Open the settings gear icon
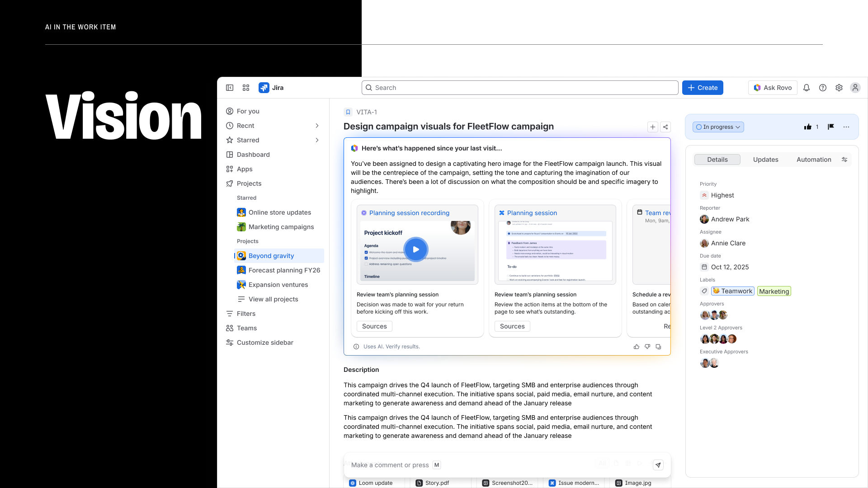Image resolution: width=868 pixels, height=488 pixels. pos(839,88)
